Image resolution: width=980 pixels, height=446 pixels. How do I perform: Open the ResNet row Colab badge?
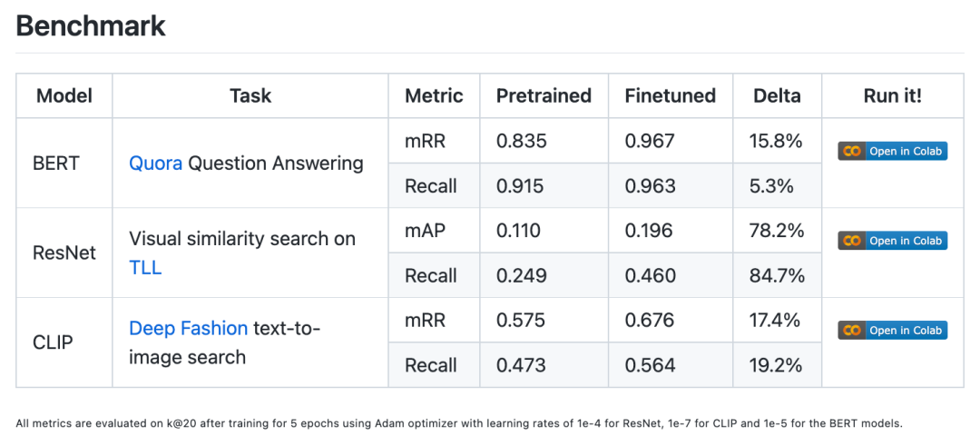coord(892,241)
